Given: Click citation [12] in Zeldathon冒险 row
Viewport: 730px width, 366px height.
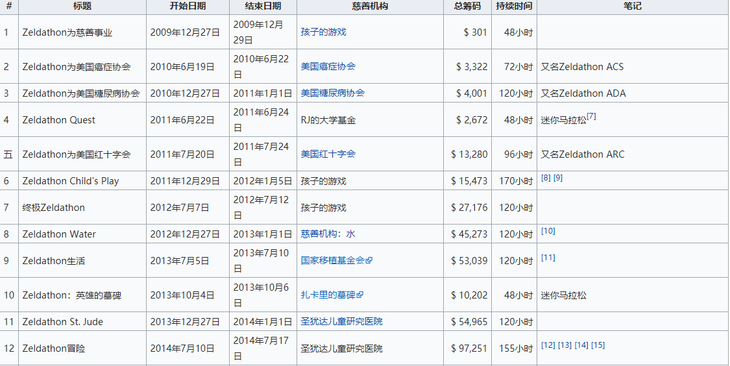Looking at the screenshot, I should point(548,345).
